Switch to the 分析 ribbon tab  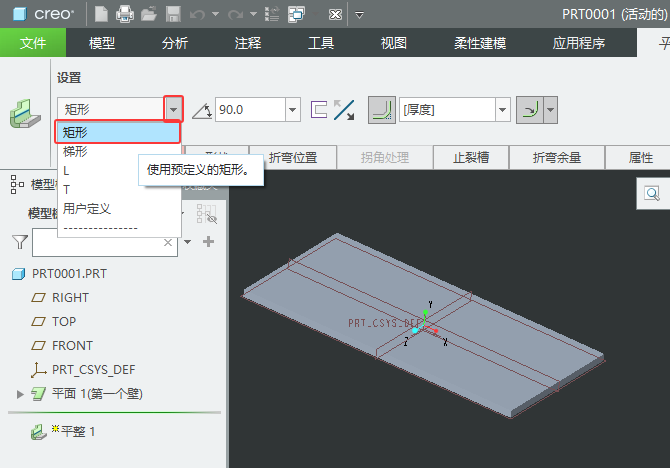pos(174,43)
